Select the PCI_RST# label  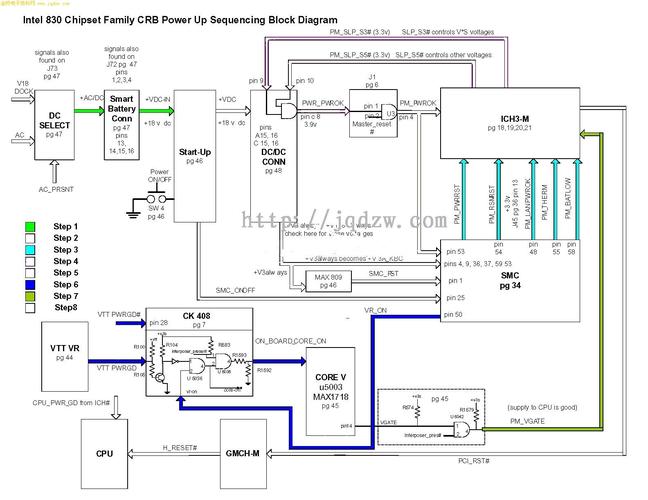474,461
